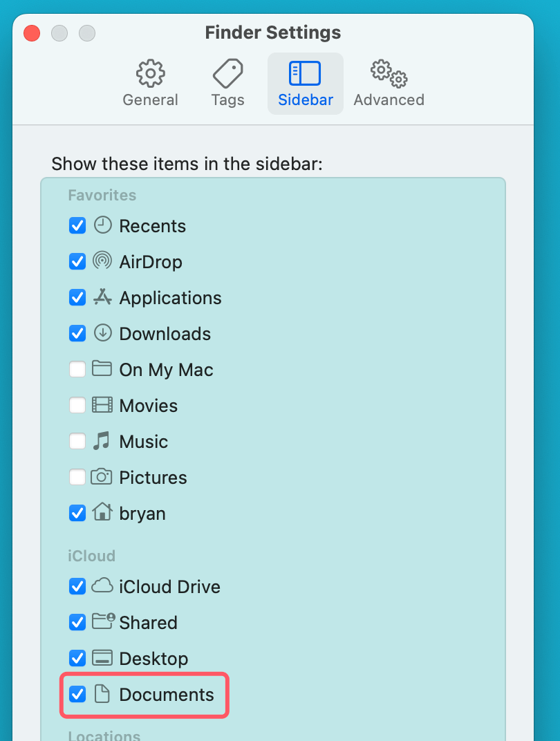The image size is (560, 741).
Task: Select the Advanced gears icon
Action: [x=388, y=73]
